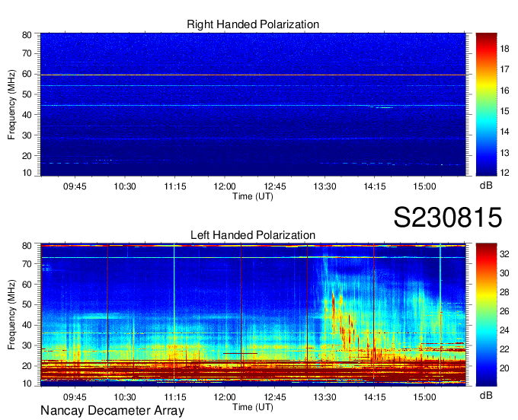This screenshot has width=518, height=420.
Task: Click 14:15 tick under the right-handed plot
Action: point(375,186)
